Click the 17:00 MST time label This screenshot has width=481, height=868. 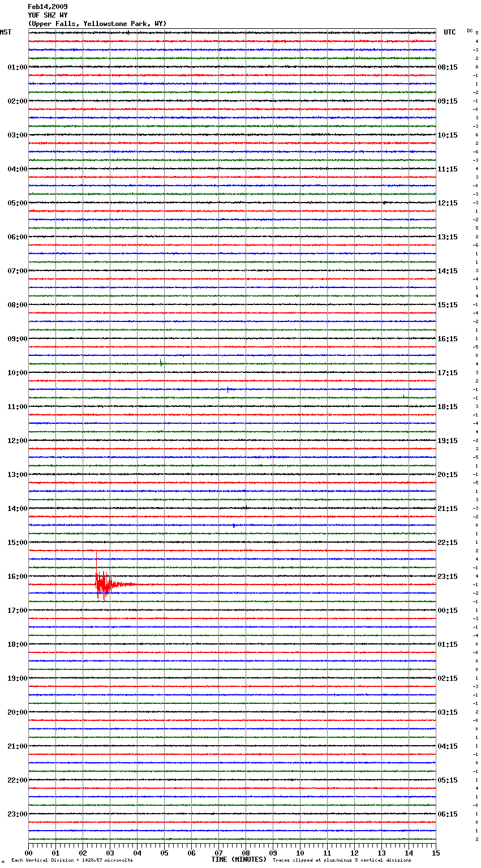17,611
